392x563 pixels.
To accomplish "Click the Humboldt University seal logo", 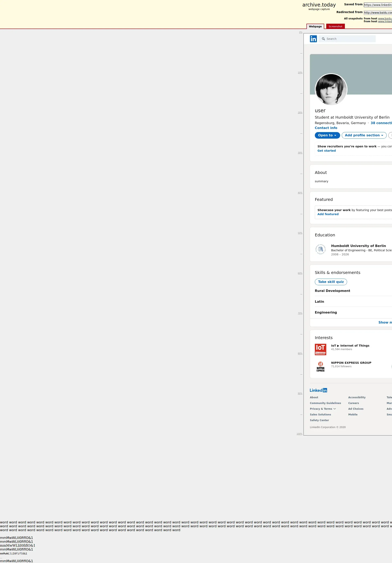I will 320,249.
